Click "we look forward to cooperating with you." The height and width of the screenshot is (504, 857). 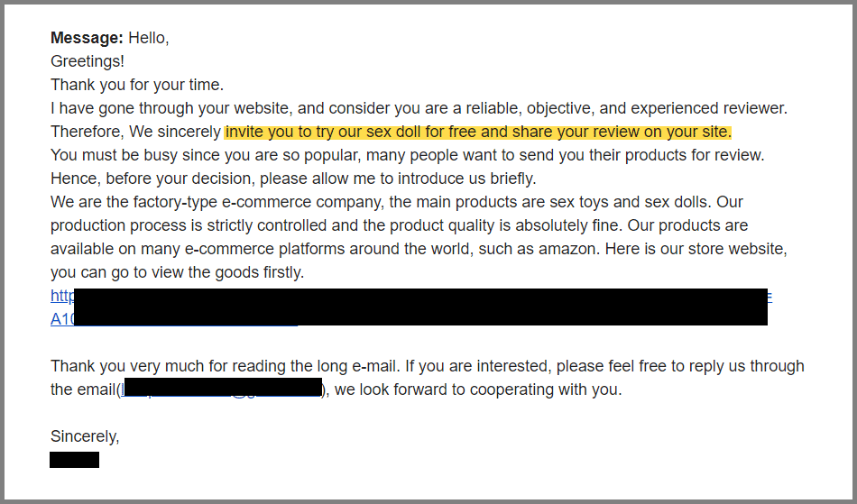[478, 389]
